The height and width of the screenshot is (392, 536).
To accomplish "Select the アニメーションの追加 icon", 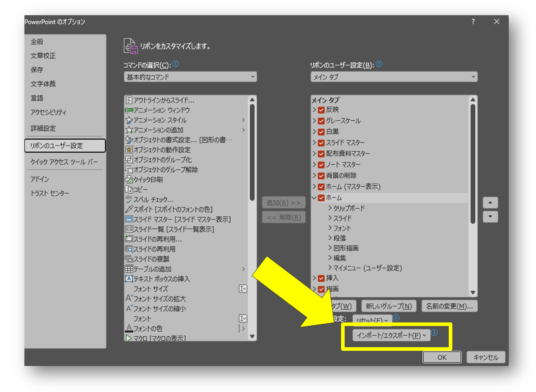I will coord(129,130).
